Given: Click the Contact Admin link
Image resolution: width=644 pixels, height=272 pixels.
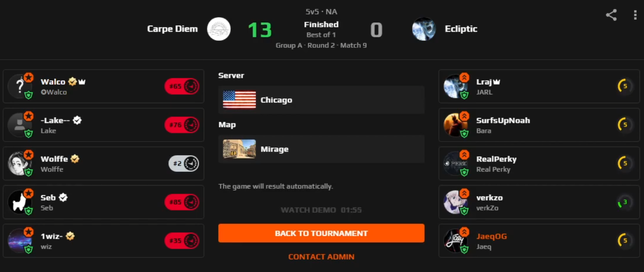Looking at the screenshot, I should (x=321, y=257).
